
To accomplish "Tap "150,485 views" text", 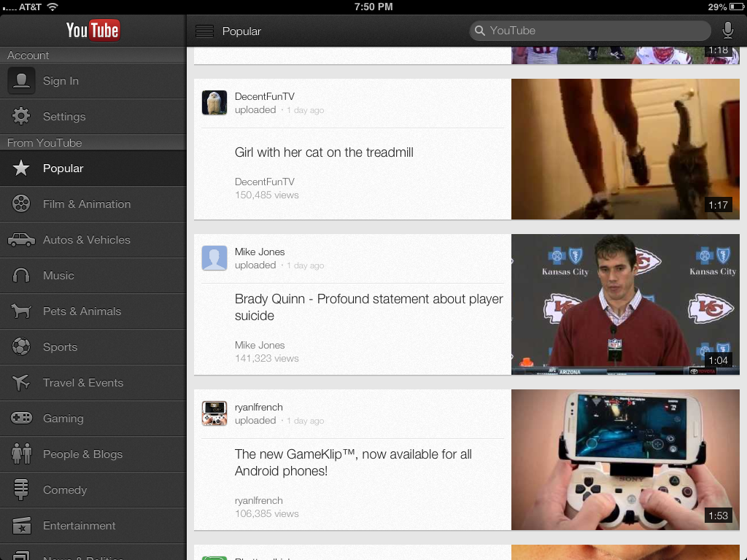I will click(267, 195).
